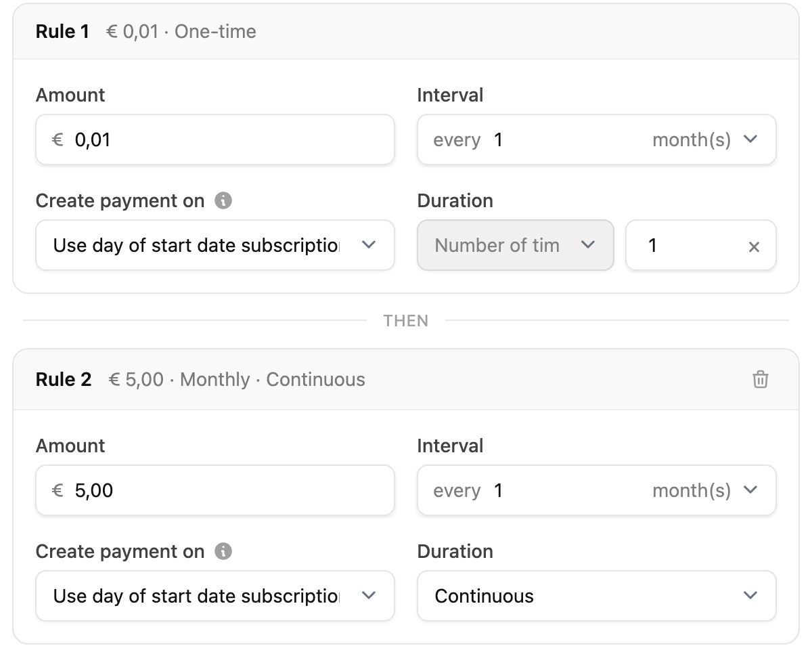Edit Rule 1 interval number value

499,139
